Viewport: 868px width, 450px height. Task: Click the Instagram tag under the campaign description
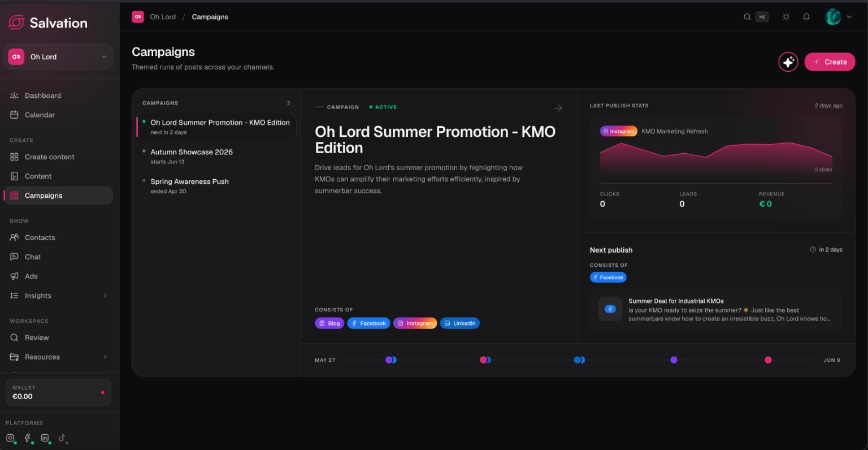415,323
